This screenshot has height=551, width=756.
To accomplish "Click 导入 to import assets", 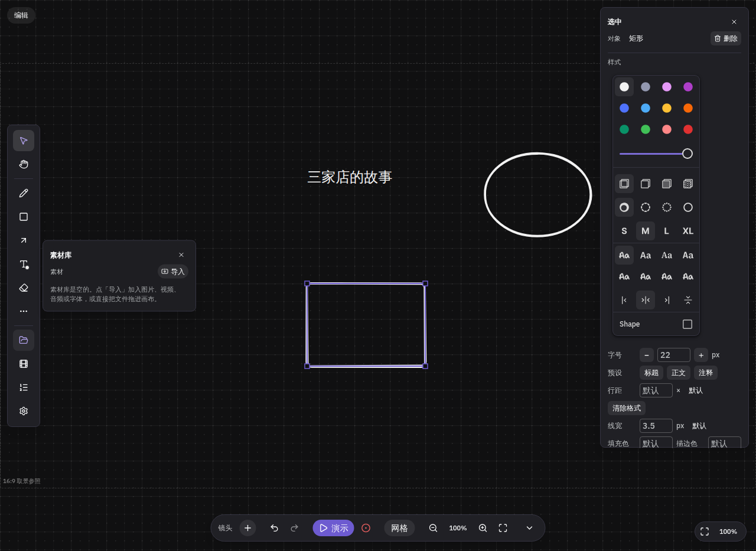I will [173, 272].
